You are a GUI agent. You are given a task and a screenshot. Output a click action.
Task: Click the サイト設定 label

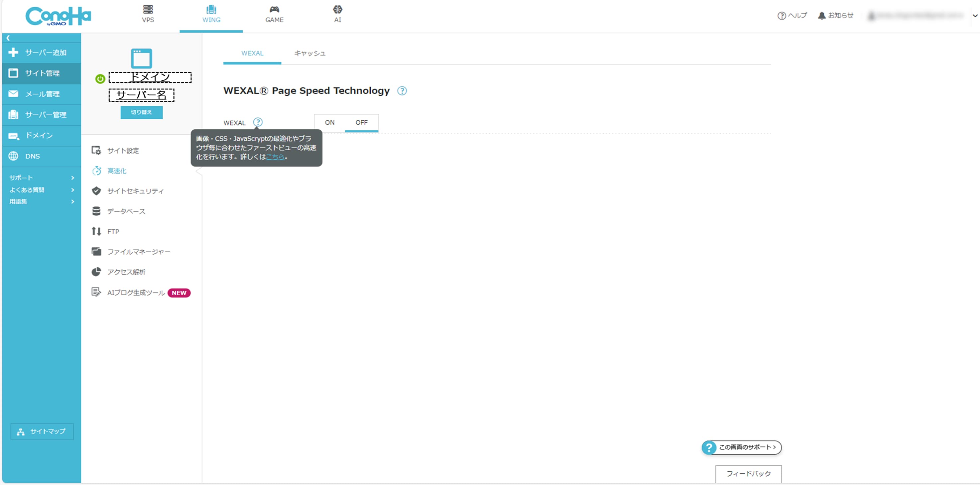(123, 151)
